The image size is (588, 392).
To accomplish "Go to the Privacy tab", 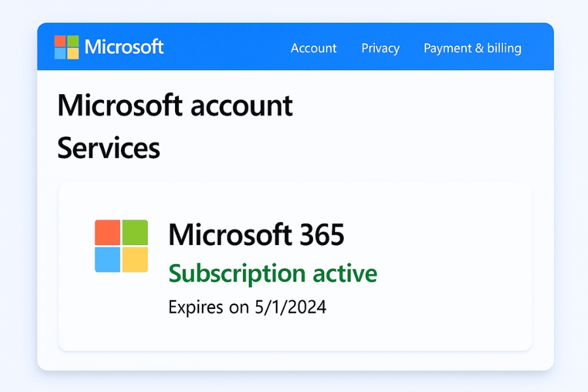I will click(380, 48).
